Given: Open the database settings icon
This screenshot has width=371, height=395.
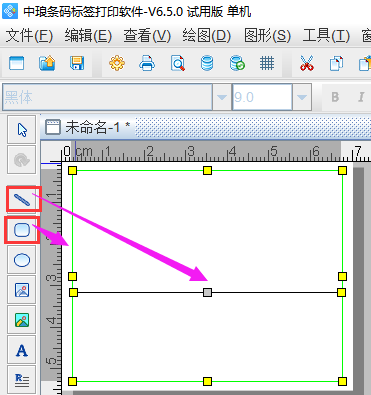Looking at the screenshot, I should [207, 63].
